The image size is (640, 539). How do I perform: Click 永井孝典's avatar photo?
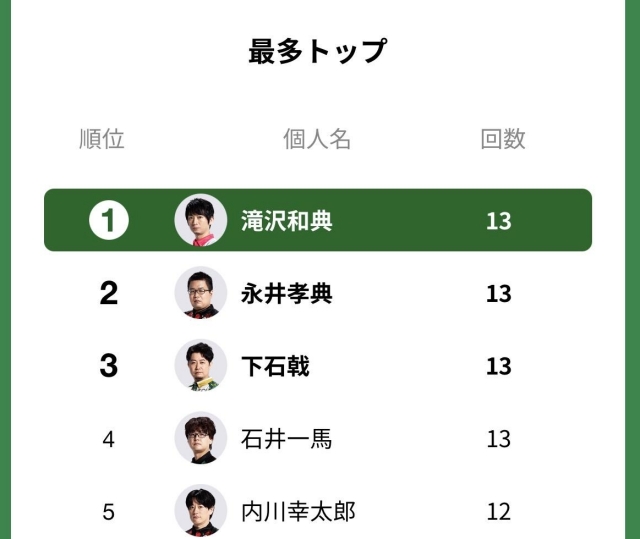click(x=201, y=293)
